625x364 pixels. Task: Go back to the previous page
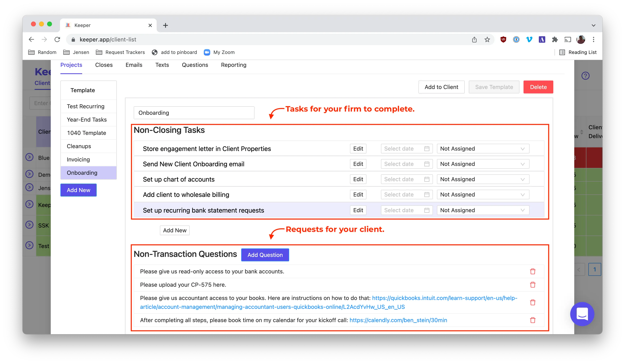point(31,39)
